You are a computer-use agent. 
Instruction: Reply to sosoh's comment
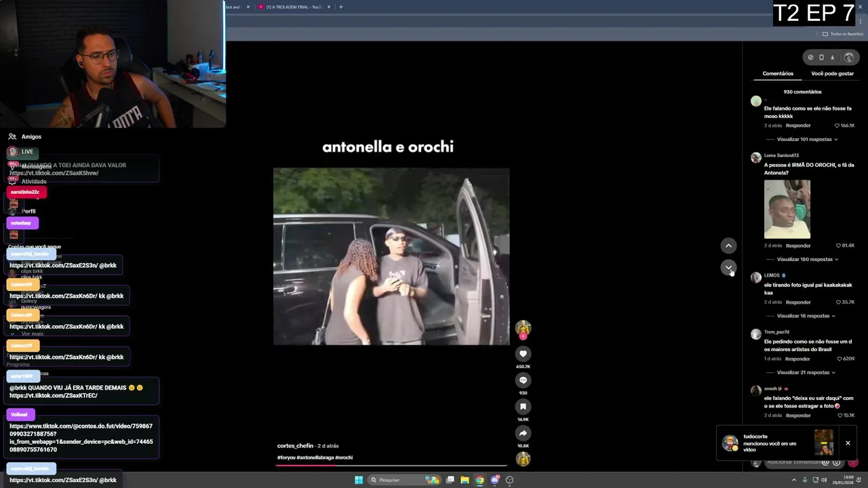(798, 415)
